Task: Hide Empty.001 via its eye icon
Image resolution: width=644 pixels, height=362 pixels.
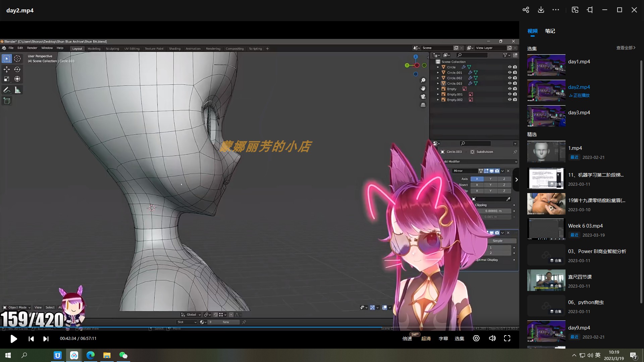Action: [509, 94]
